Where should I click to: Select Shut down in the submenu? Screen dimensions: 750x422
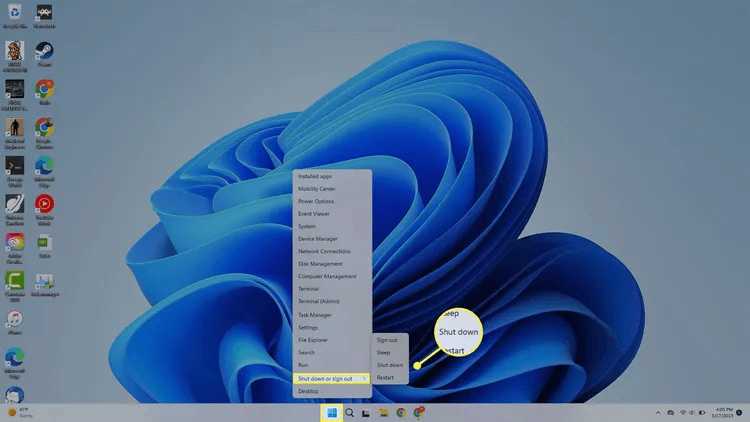pos(390,365)
